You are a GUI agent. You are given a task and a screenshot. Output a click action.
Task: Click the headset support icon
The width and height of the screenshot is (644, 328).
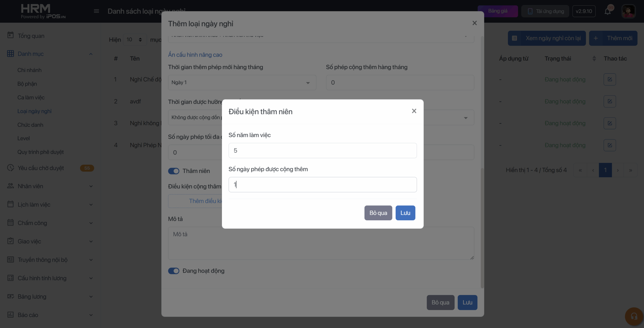(x=634, y=316)
